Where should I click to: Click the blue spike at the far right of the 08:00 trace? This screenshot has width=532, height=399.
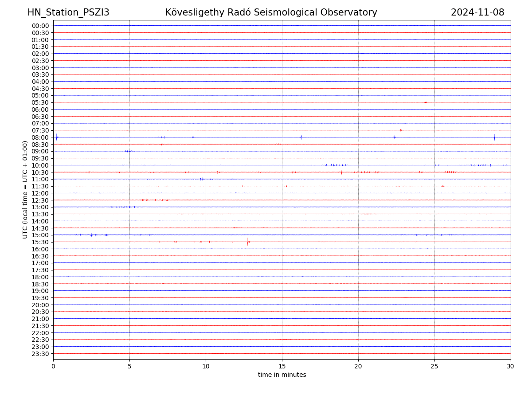[x=494, y=137]
